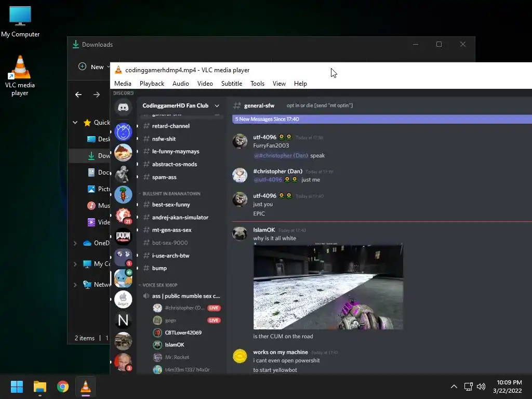Open the Subtitle menu in VLC
This screenshot has width=532, height=399.
[x=232, y=84]
